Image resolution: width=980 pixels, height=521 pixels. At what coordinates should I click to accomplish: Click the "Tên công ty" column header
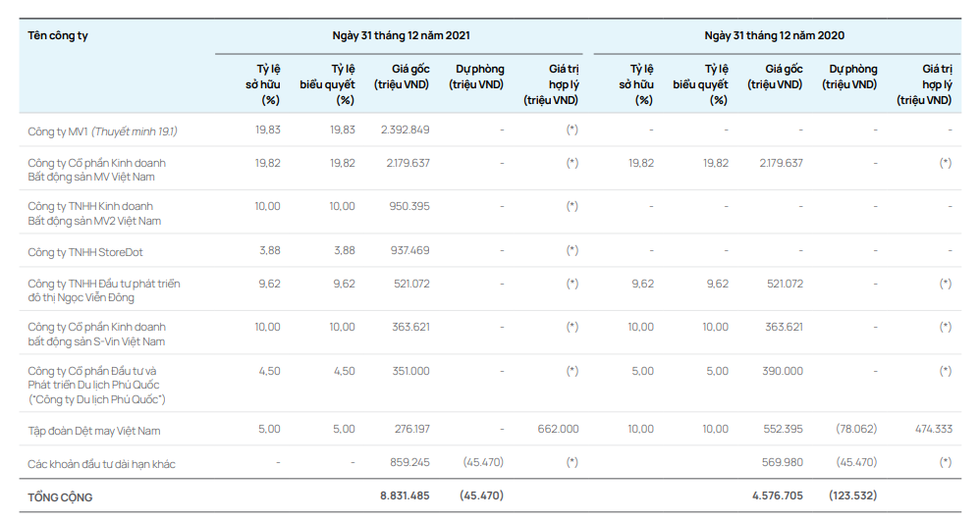(58, 35)
